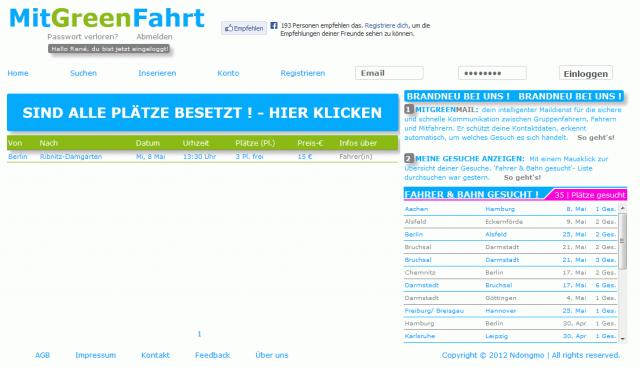Open the Suchen menu item

pyautogui.click(x=83, y=73)
